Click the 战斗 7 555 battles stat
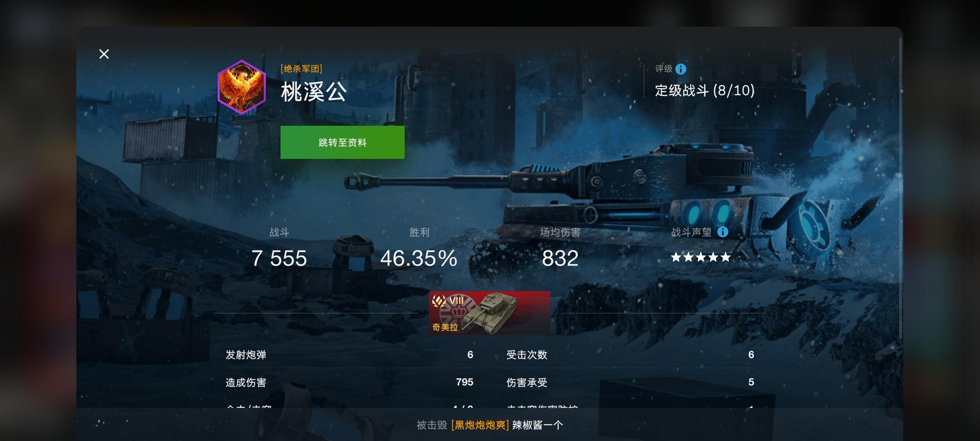Image resolution: width=980 pixels, height=441 pixels. (x=279, y=248)
